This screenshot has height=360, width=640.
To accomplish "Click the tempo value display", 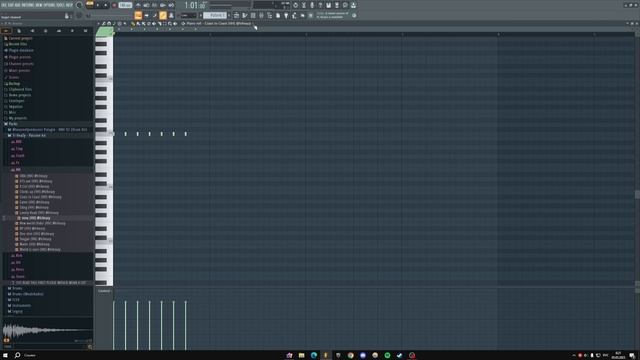I will tap(125, 5).
